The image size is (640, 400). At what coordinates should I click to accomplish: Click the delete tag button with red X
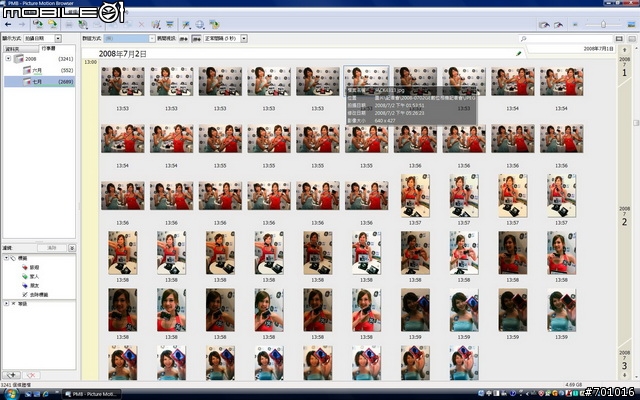pyautogui.click(x=31, y=375)
